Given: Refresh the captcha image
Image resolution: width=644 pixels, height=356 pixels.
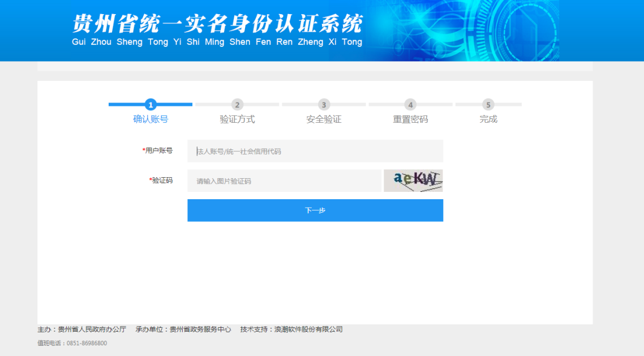Looking at the screenshot, I should pyautogui.click(x=413, y=181).
